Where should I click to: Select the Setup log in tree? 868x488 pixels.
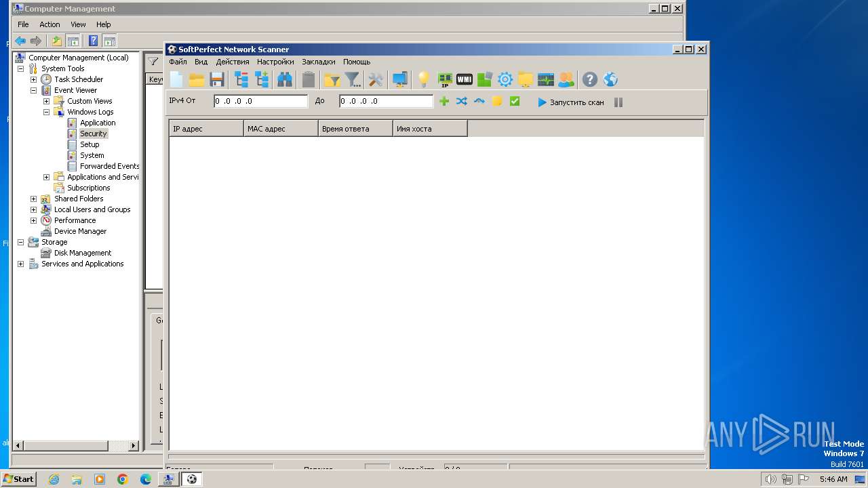coord(90,144)
